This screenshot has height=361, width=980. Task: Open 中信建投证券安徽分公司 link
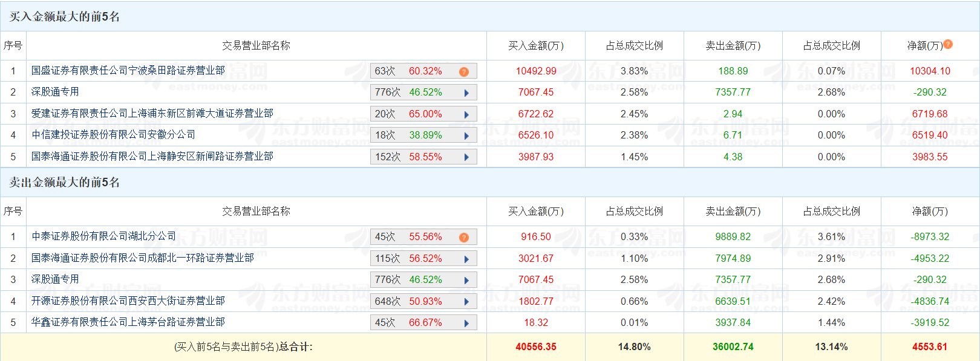click(113, 135)
